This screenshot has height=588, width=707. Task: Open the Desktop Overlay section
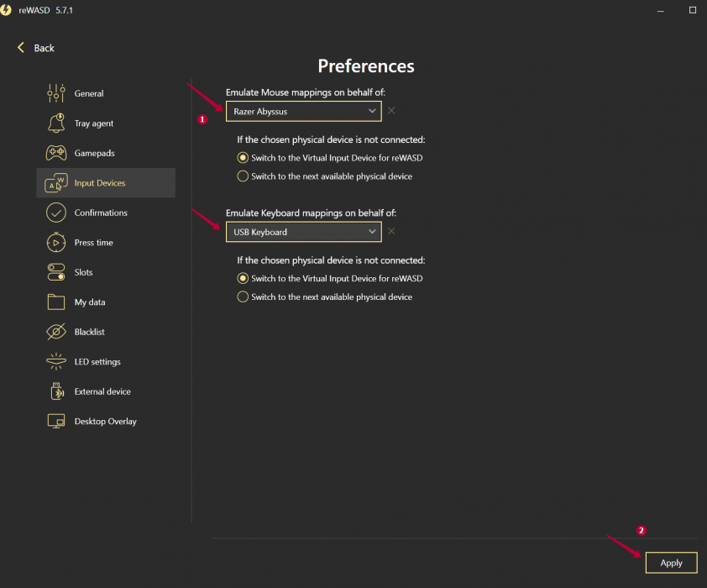point(106,421)
